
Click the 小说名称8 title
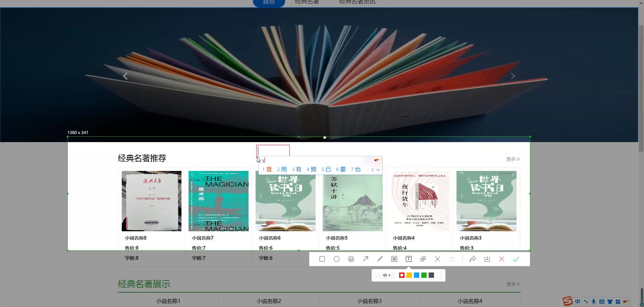136,238
